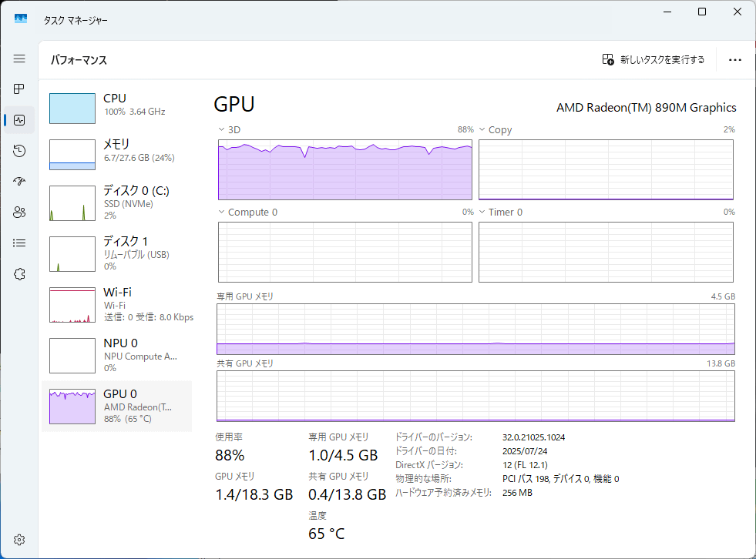This screenshot has width=756, height=559.
Task: Open the App history page icon
Action: [19, 151]
